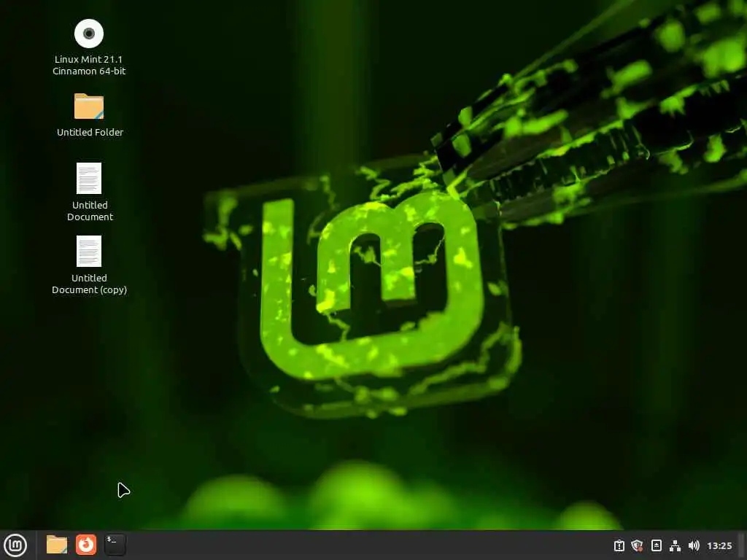Launch the Files manager from panel

[x=57, y=545]
